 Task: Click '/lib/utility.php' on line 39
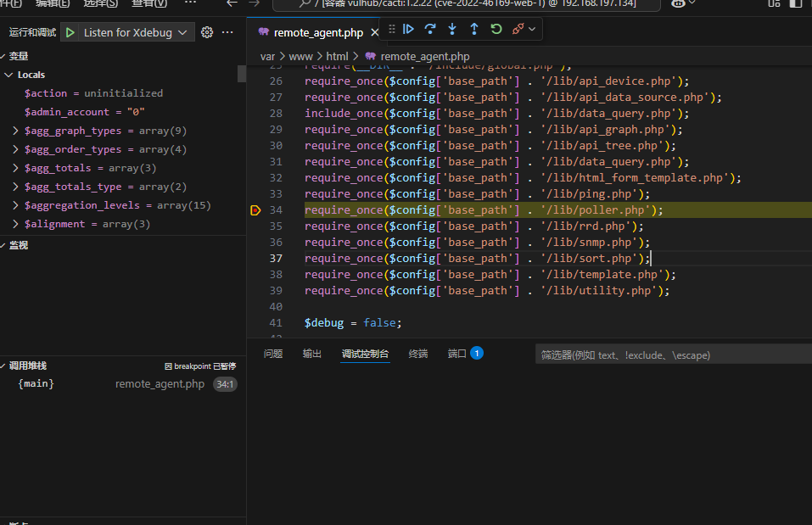coord(599,290)
